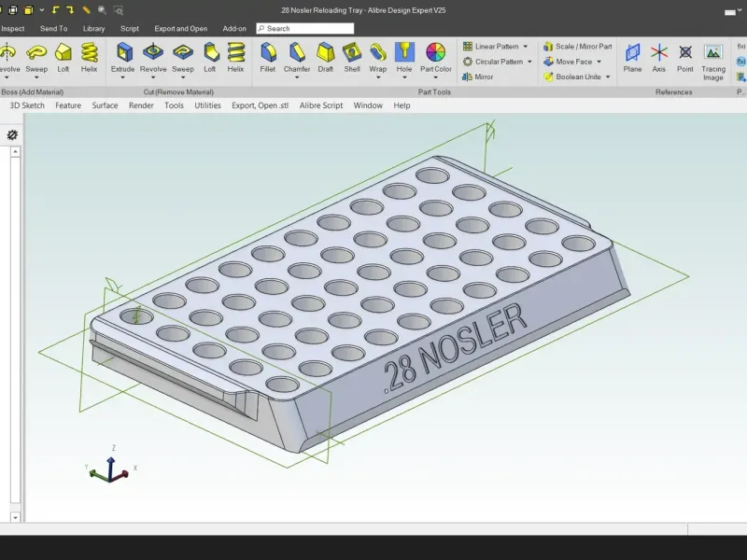Open the Script ribbon tab
Image resolution: width=747 pixels, height=560 pixels.
click(x=130, y=29)
